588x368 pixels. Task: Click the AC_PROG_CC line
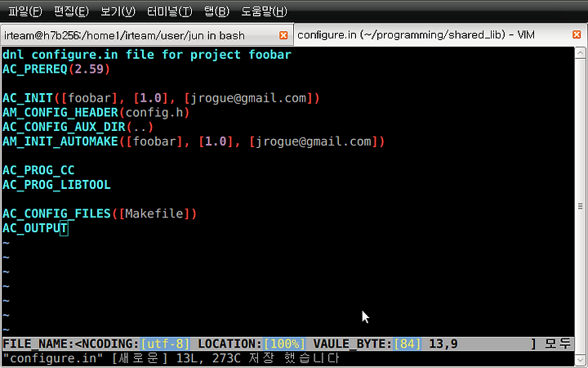(38, 170)
